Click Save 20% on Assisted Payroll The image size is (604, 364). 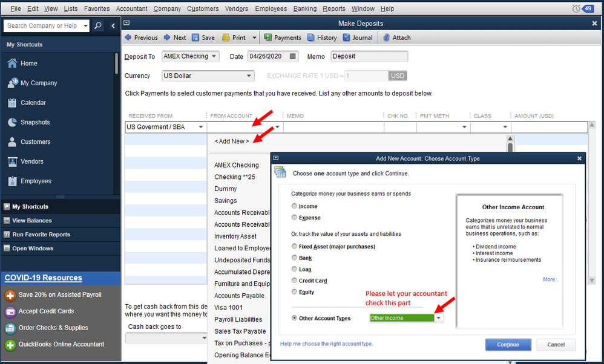pos(60,294)
